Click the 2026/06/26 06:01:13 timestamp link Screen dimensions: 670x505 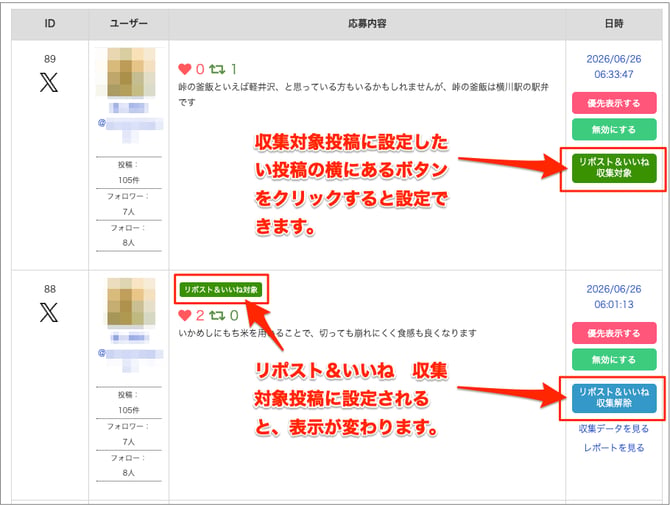[614, 297]
